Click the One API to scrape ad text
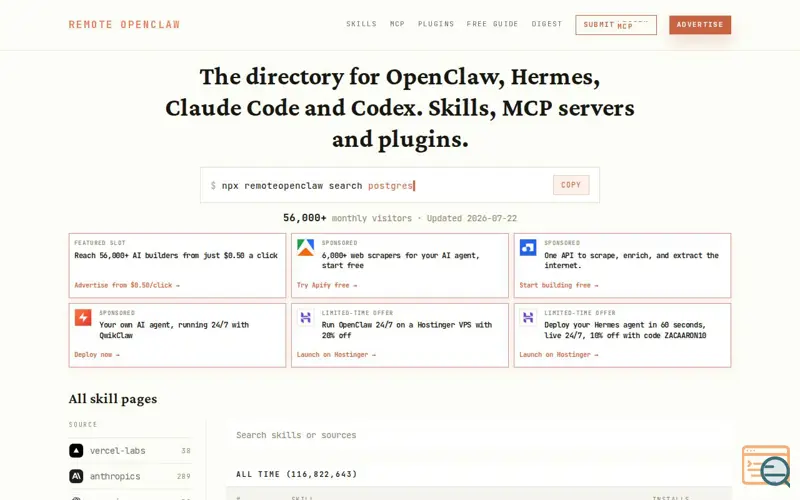800x500 pixels. click(x=631, y=260)
